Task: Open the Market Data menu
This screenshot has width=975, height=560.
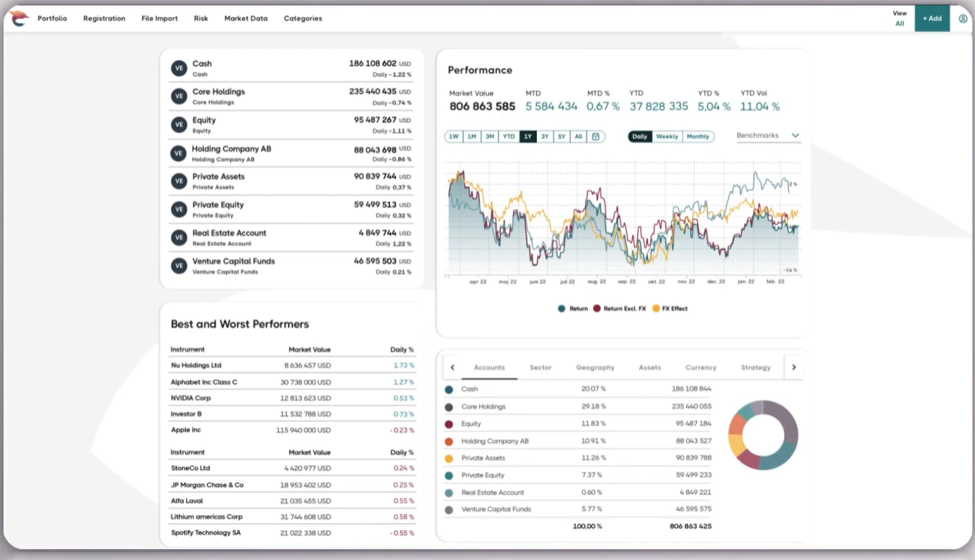Action: (x=246, y=18)
